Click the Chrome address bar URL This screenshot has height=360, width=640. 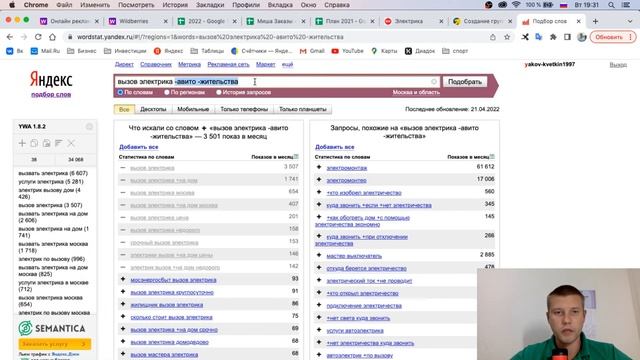coord(210,37)
